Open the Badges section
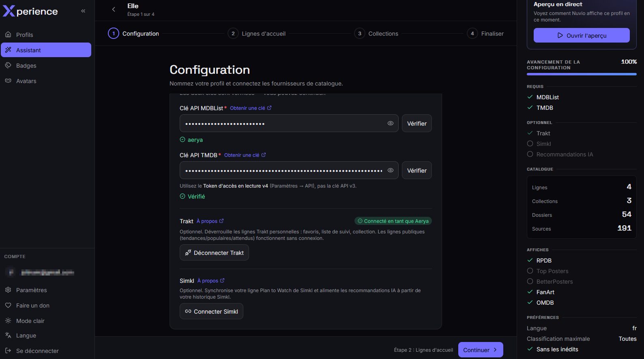644x359 pixels. (46, 66)
